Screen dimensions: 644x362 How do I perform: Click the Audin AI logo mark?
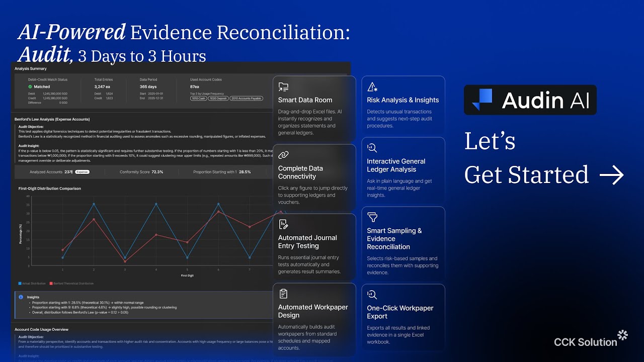click(482, 100)
